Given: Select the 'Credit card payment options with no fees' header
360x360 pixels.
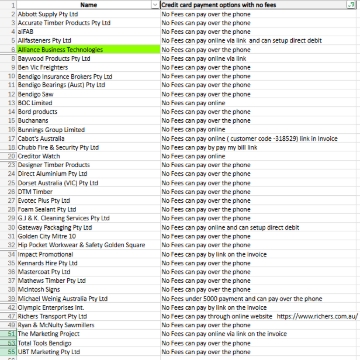Looking at the screenshot, I should 258,5.
